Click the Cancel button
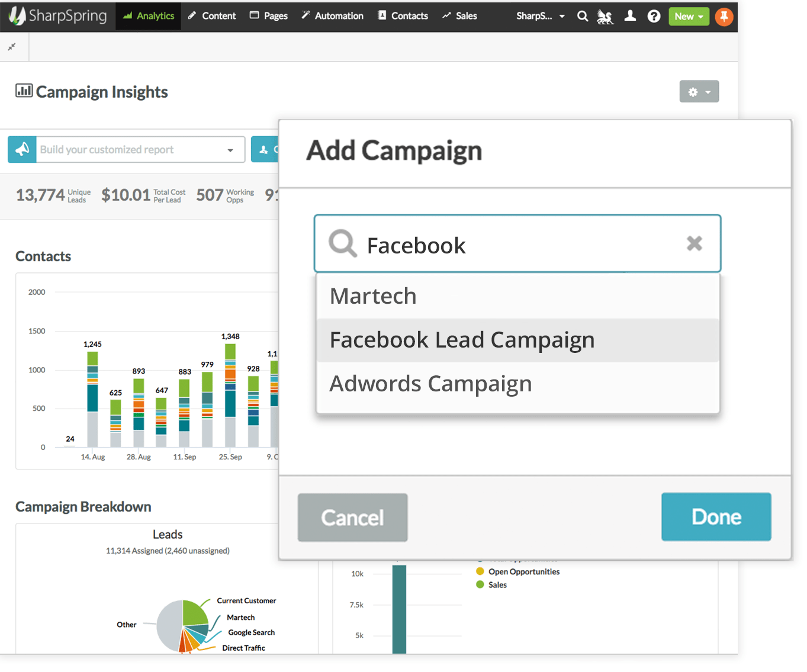 coord(353,517)
